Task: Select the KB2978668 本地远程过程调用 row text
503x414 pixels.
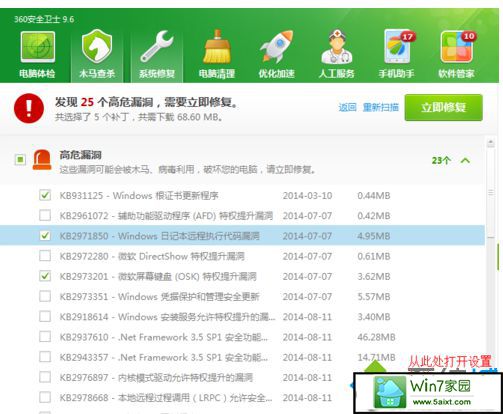Action: pyautogui.click(x=166, y=398)
